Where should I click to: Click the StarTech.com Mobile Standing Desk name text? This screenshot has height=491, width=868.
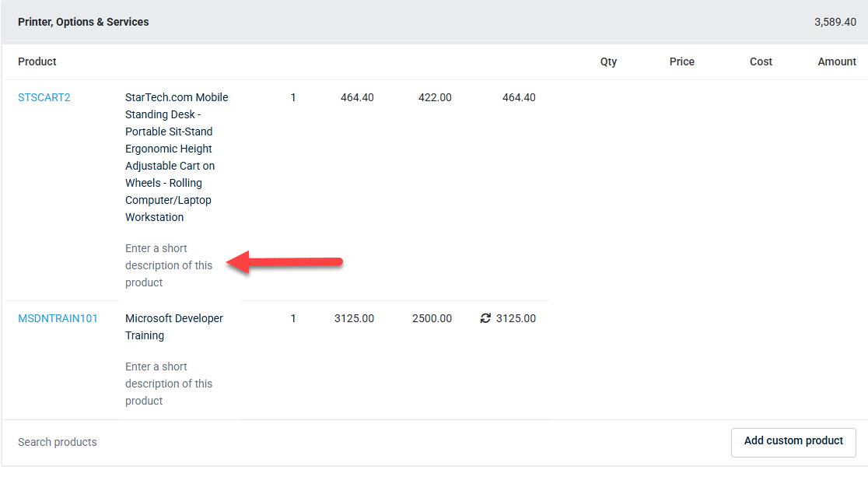[x=177, y=157]
